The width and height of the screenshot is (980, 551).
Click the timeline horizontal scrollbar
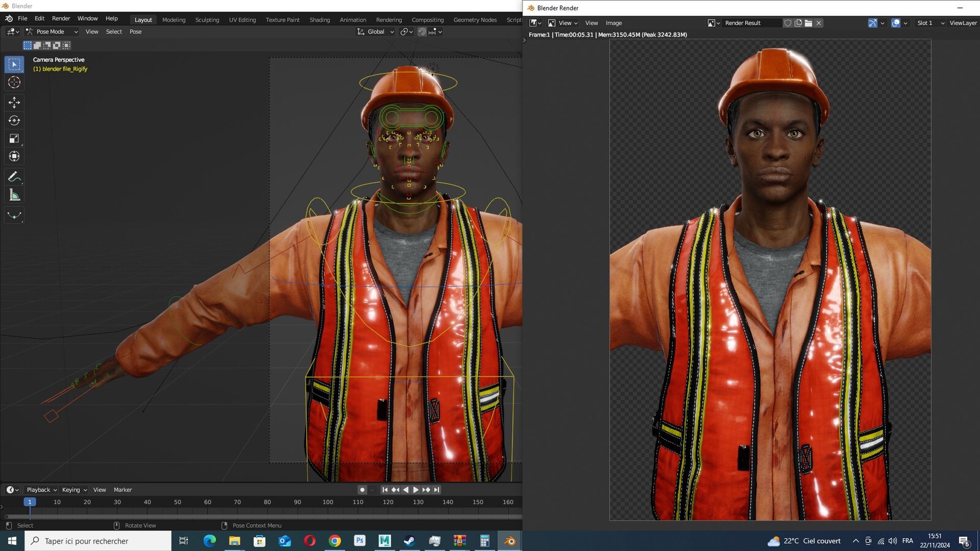click(x=263, y=517)
